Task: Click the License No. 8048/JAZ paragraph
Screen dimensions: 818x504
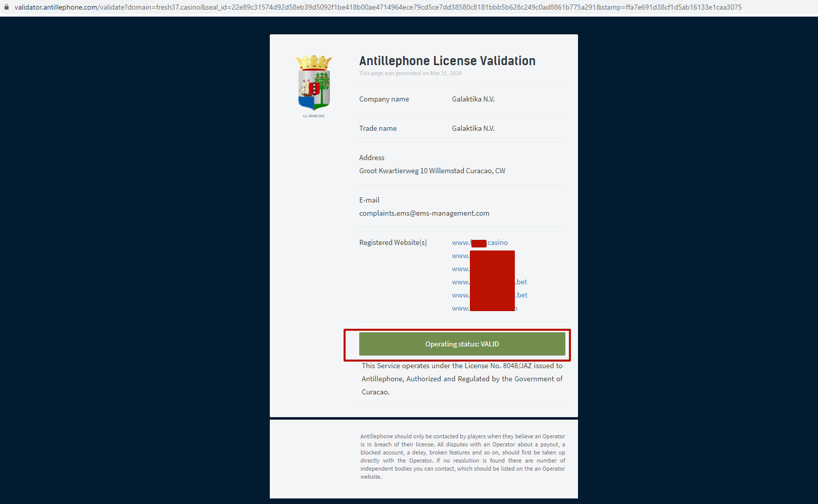Action: click(x=462, y=379)
